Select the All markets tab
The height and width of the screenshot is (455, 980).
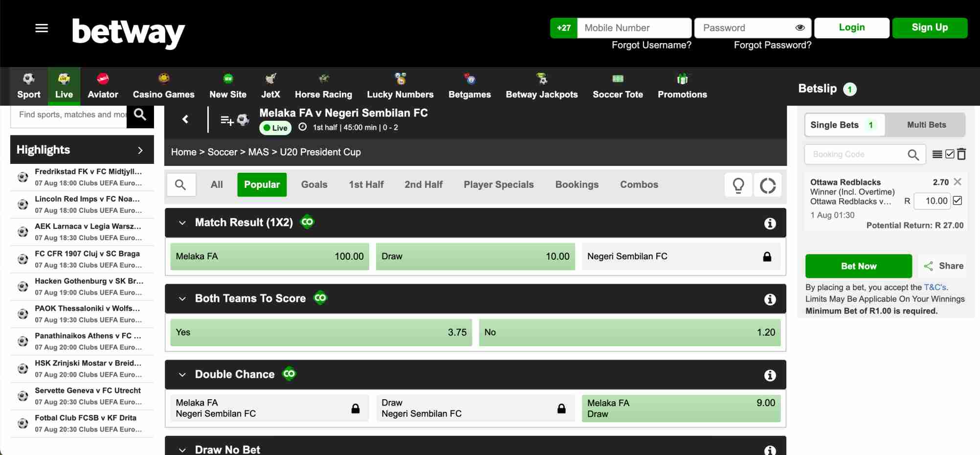(x=217, y=185)
